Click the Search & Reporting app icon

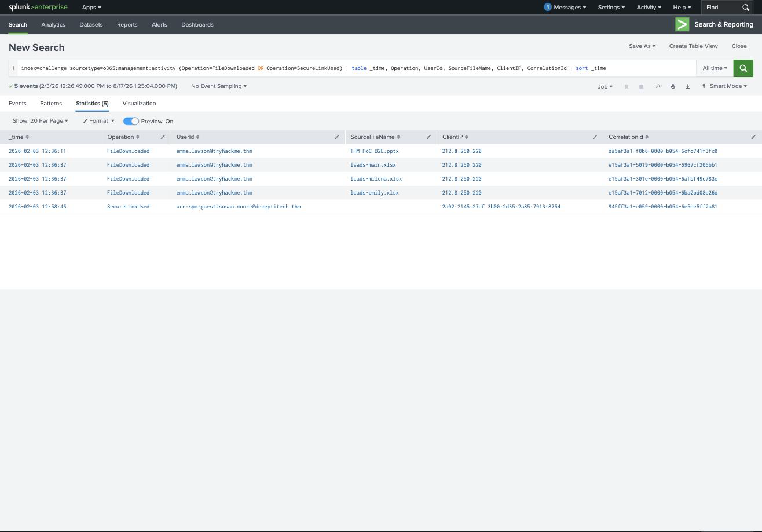[x=682, y=24]
